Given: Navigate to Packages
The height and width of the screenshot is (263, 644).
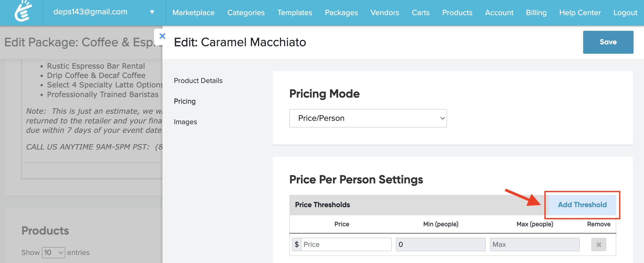Looking at the screenshot, I should (x=341, y=13).
